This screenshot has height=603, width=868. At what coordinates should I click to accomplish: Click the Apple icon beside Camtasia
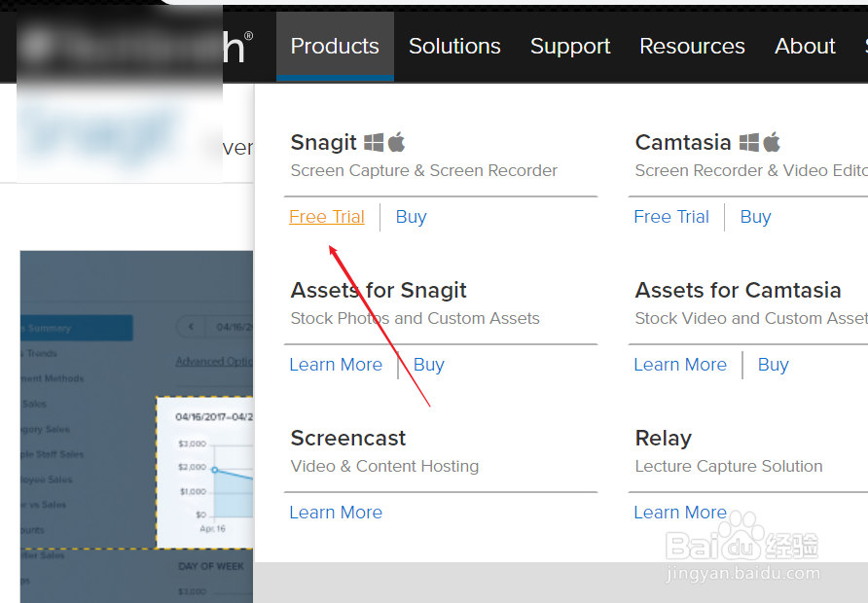pyautogui.click(x=772, y=142)
